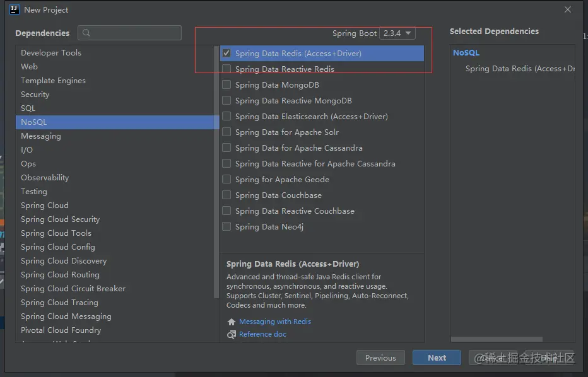Viewport: 588px width, 377px height.
Task: Close the New Project dialog
Action: pyautogui.click(x=568, y=9)
